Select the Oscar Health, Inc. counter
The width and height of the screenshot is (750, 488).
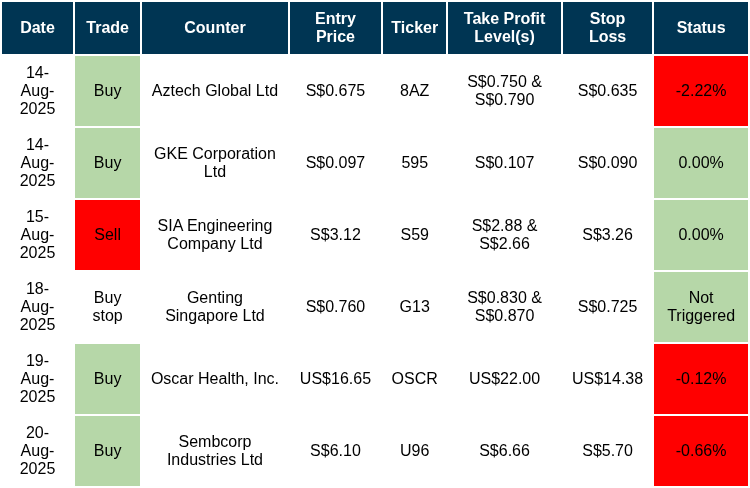coord(215,379)
